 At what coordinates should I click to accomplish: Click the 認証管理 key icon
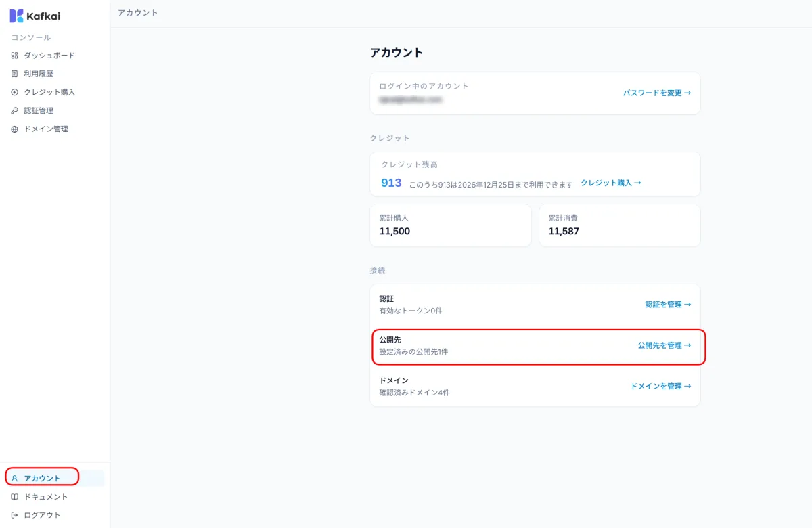(15, 110)
